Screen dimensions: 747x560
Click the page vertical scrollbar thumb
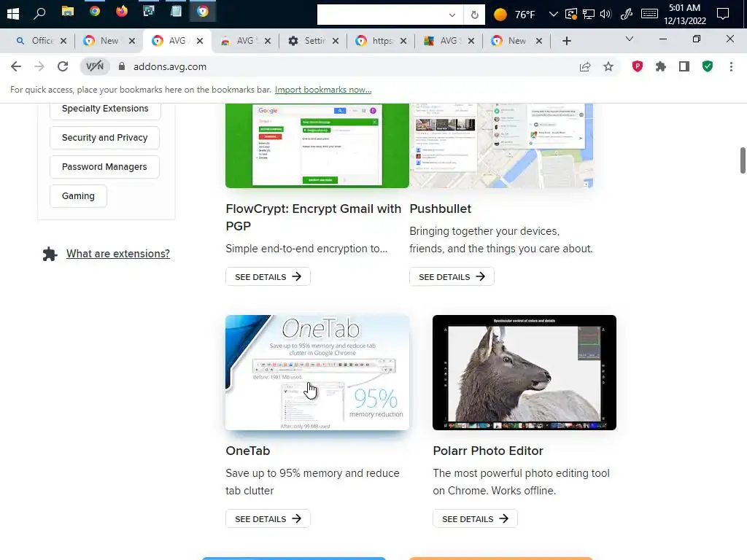click(742, 161)
